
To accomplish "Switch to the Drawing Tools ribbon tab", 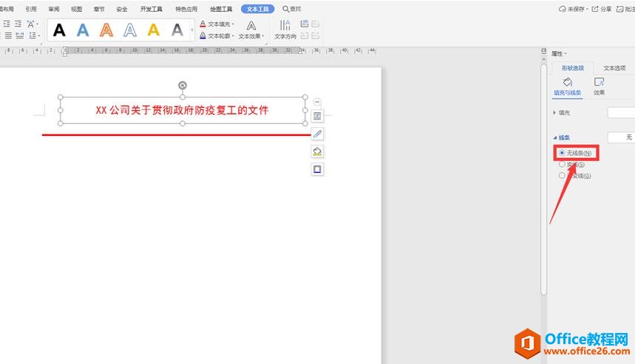I will coord(220,9).
